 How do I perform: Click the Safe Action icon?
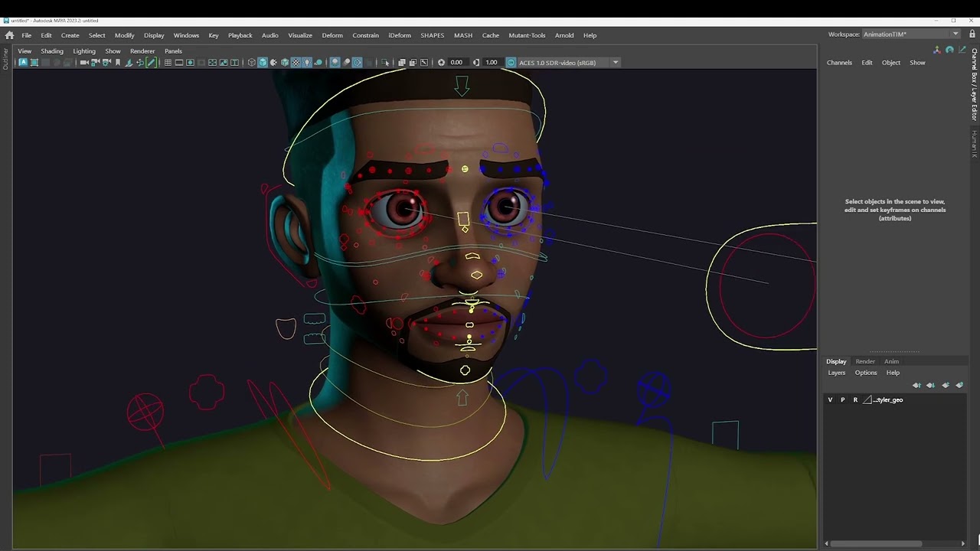tap(223, 62)
